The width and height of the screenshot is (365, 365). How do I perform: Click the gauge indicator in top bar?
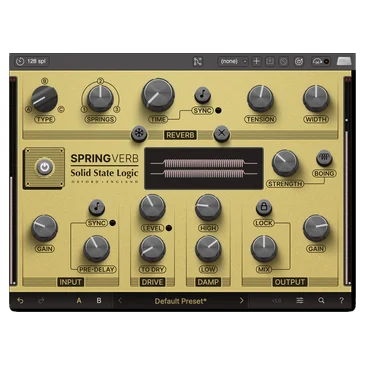[x=321, y=62]
